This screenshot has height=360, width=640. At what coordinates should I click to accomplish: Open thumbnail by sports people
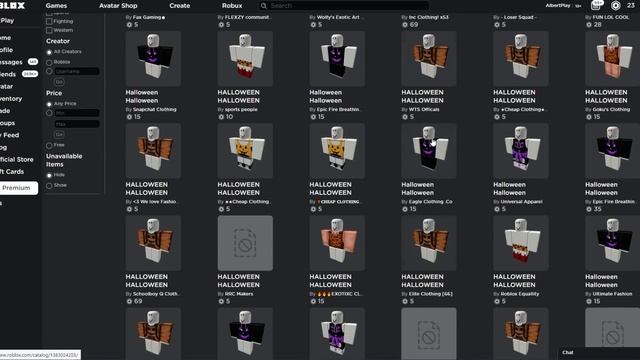245,58
